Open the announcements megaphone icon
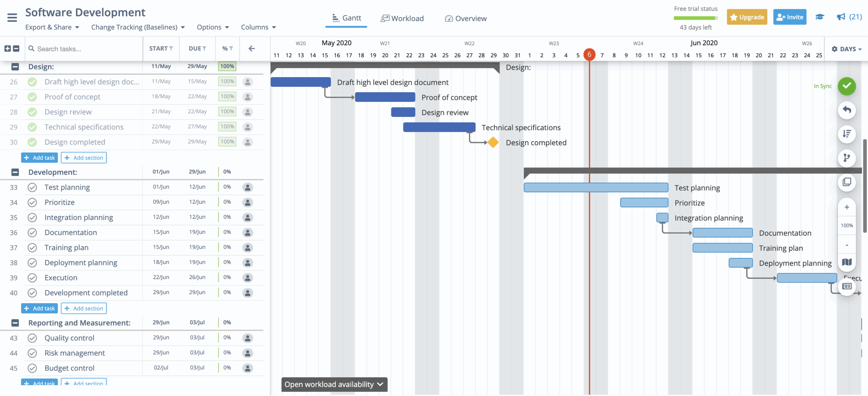 [841, 17]
